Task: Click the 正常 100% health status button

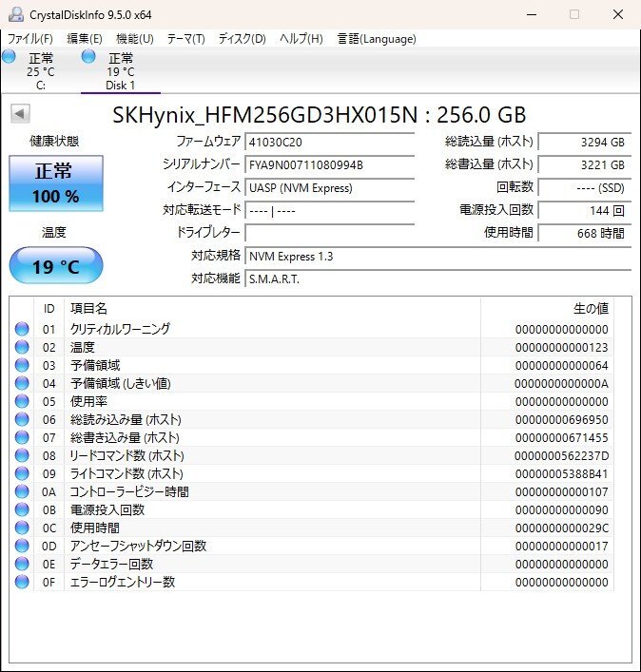Action: (56, 183)
